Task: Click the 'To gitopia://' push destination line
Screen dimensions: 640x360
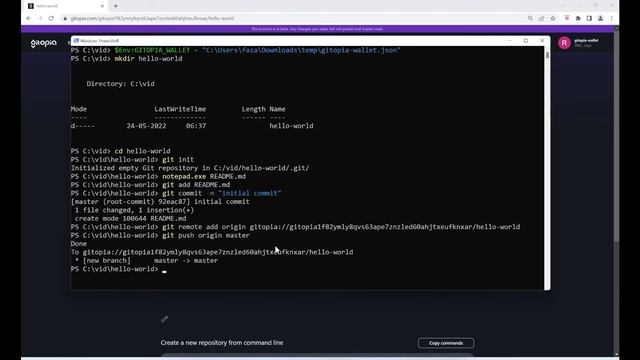Action: (x=212, y=252)
